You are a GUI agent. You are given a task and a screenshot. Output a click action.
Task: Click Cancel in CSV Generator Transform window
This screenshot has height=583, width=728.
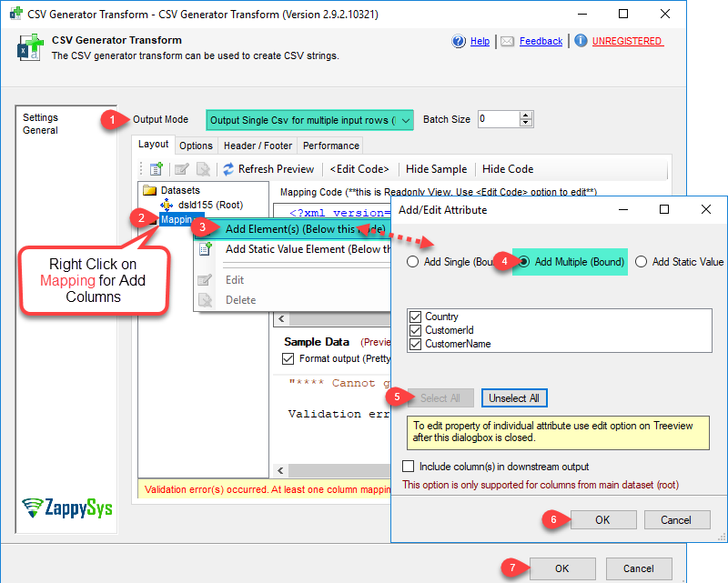coord(639,568)
